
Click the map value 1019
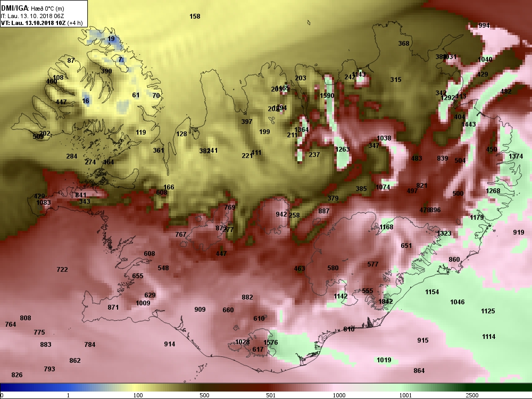384,360
